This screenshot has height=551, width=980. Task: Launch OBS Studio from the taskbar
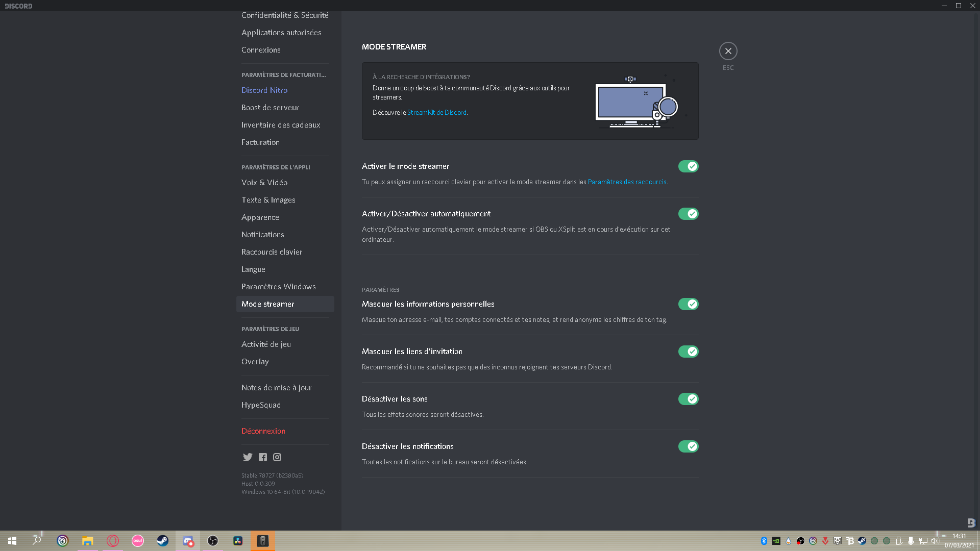(213, 541)
